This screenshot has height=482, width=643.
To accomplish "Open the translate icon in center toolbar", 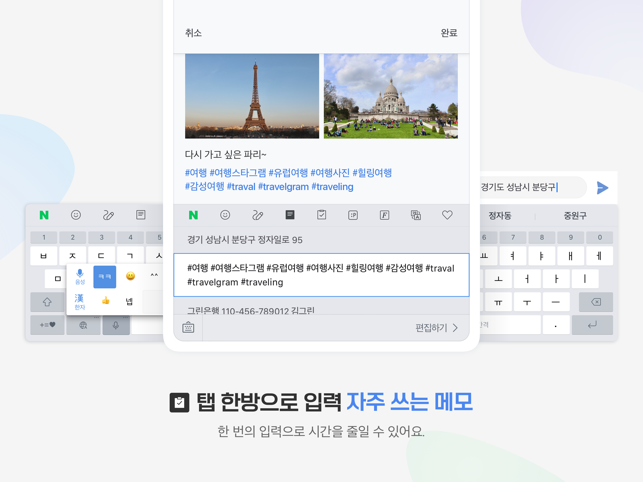I will point(416,215).
